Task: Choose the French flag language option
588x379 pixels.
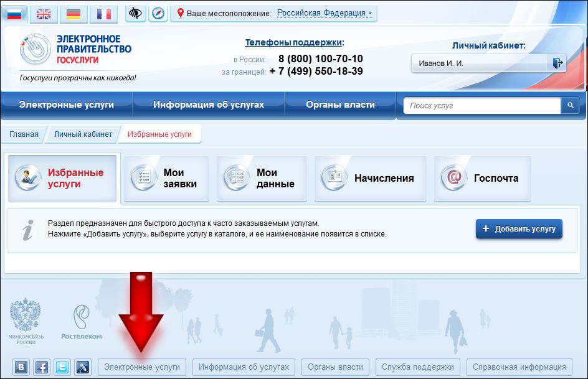Action: (x=103, y=14)
